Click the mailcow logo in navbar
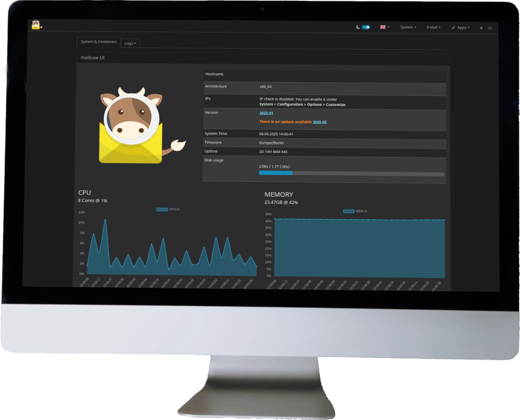Image resolution: width=520 pixels, height=420 pixels. pos(36,25)
